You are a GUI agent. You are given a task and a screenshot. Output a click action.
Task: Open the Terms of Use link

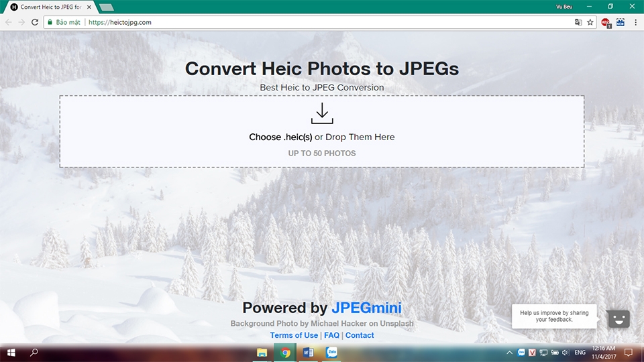294,335
